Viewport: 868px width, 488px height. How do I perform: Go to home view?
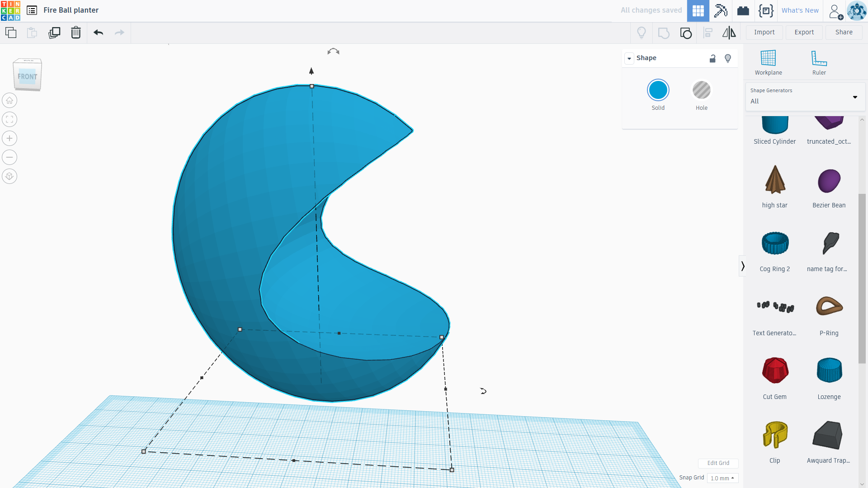(9, 100)
